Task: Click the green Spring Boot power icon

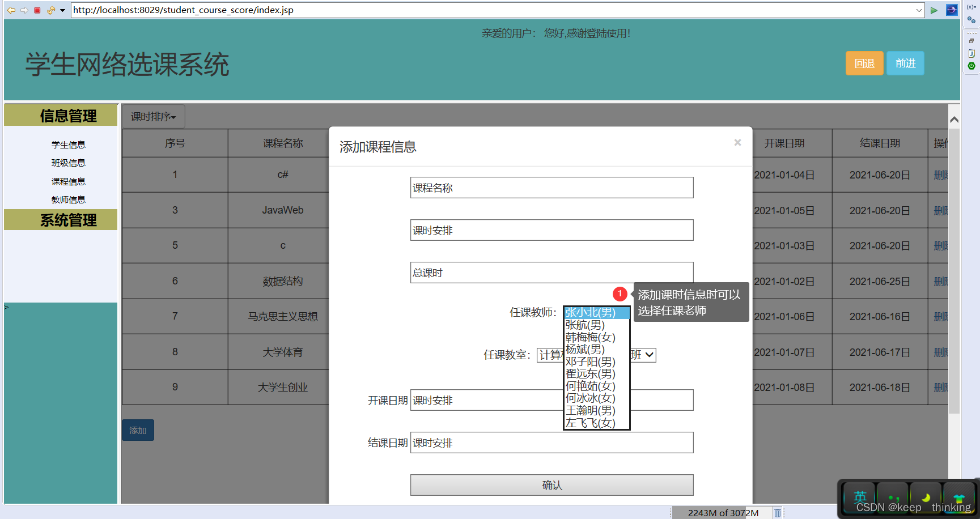Action: point(971,66)
